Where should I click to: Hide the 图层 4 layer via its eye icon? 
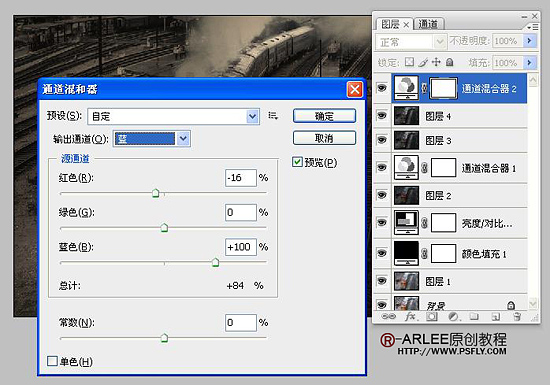pos(382,115)
